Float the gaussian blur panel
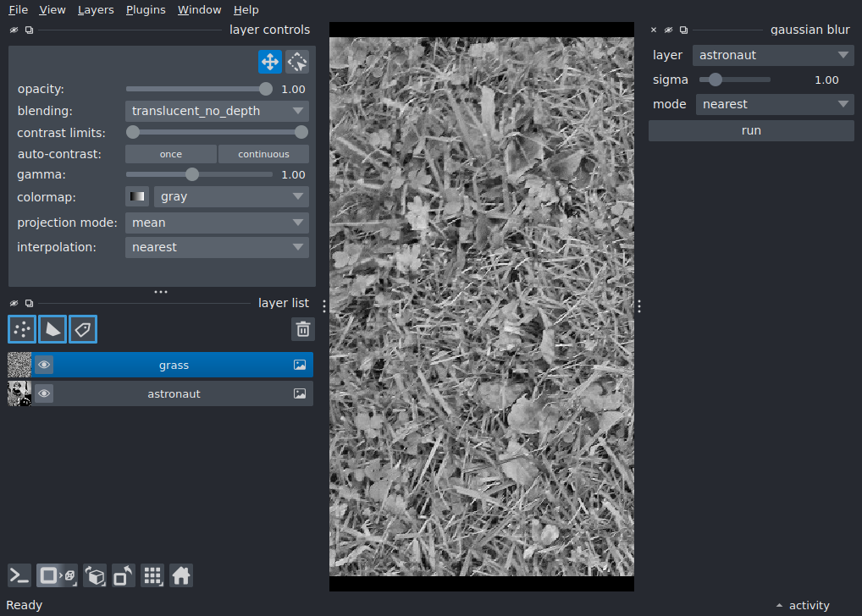Screen dimensions: 862x616 click(x=684, y=30)
